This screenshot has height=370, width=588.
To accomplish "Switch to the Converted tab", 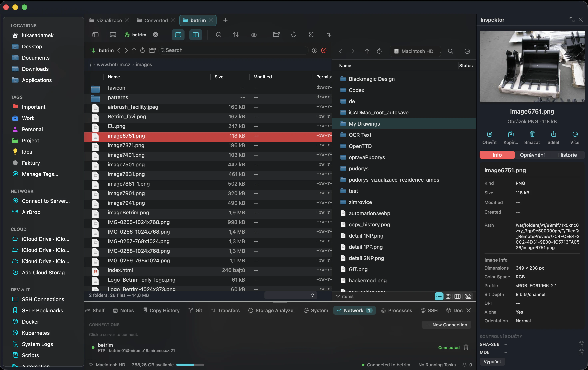I will point(156,20).
